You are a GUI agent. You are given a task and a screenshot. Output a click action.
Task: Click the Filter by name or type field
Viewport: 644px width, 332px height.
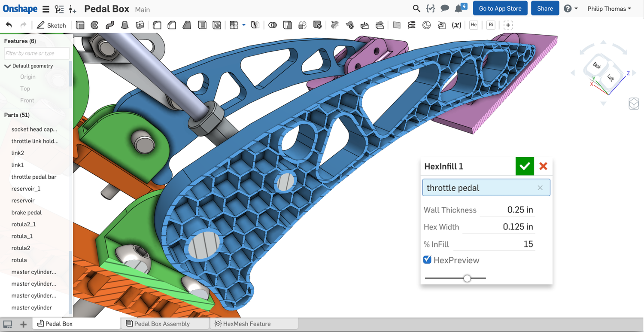(x=36, y=53)
